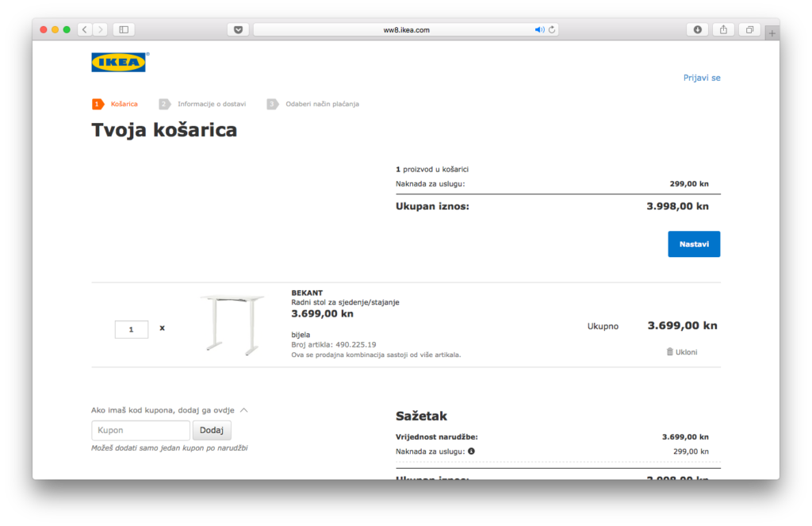Image resolution: width=812 pixels, height=526 pixels.
Task: Click the Share toolbar button
Action: [x=722, y=29]
